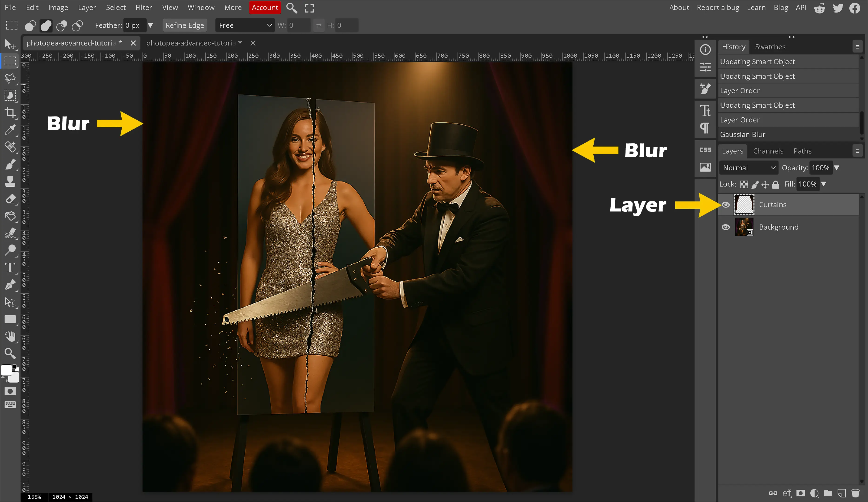Create a new layer with the page icon
Screen dimensions: 868x502
click(x=841, y=493)
